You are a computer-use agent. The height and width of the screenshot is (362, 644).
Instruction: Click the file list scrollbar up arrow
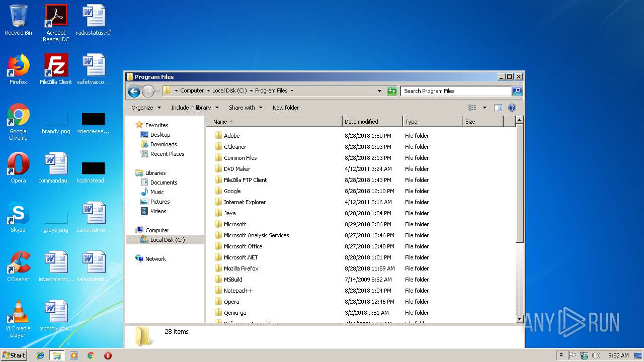(520, 120)
